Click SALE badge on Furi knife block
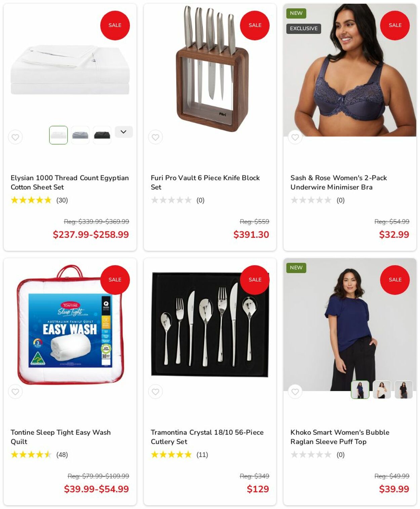 [x=255, y=26]
